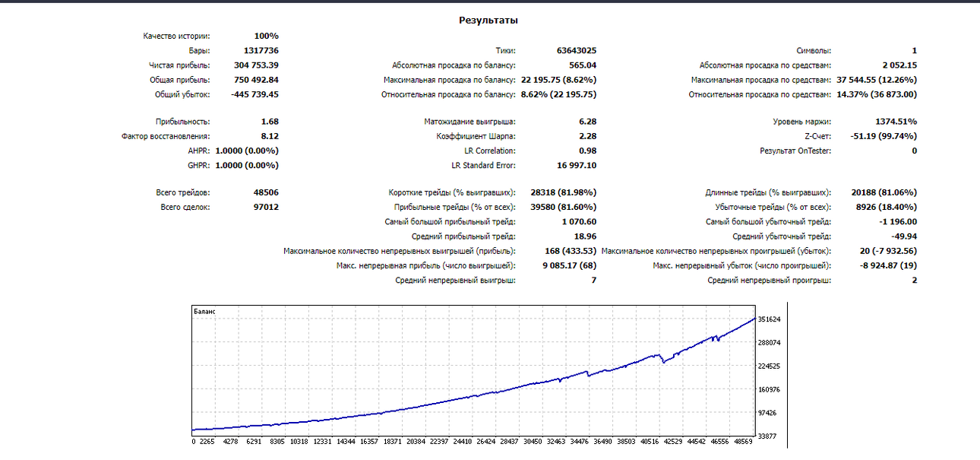Viewport: 980px width, 460px height.
Task: Click Прибыльные трейды value 39580 (81.60%)
Action: click(564, 208)
